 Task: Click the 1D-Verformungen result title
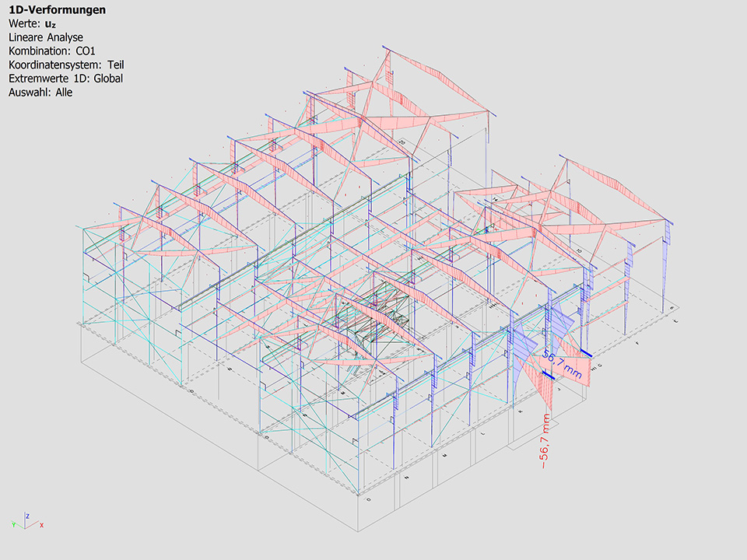(x=57, y=10)
